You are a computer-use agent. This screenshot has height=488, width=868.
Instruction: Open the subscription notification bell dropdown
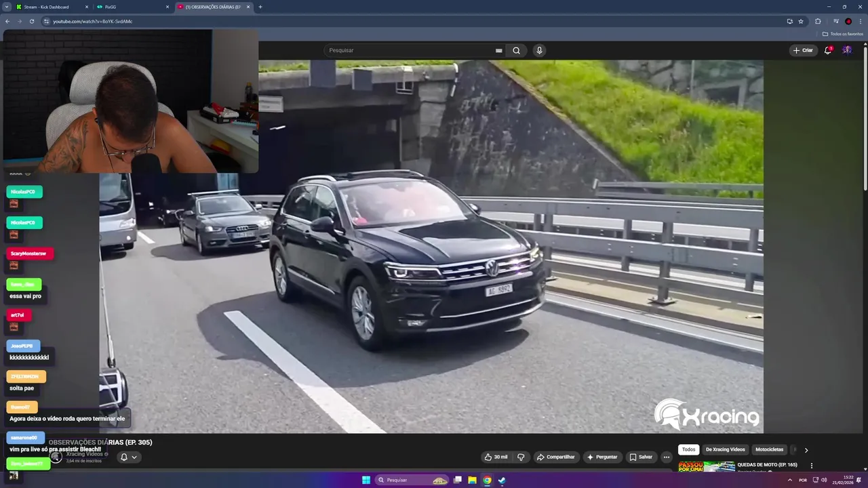128,457
